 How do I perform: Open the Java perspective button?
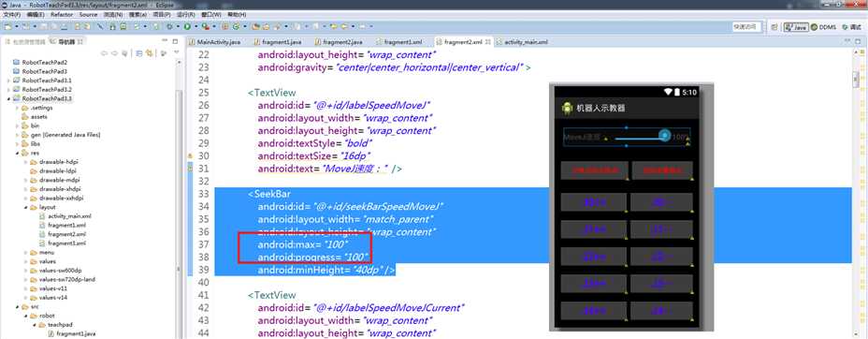click(797, 26)
